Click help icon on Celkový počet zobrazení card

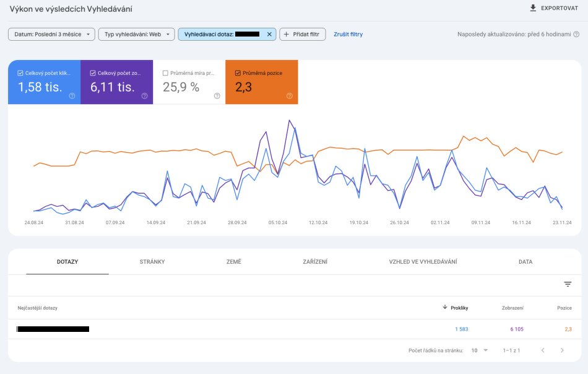[144, 96]
